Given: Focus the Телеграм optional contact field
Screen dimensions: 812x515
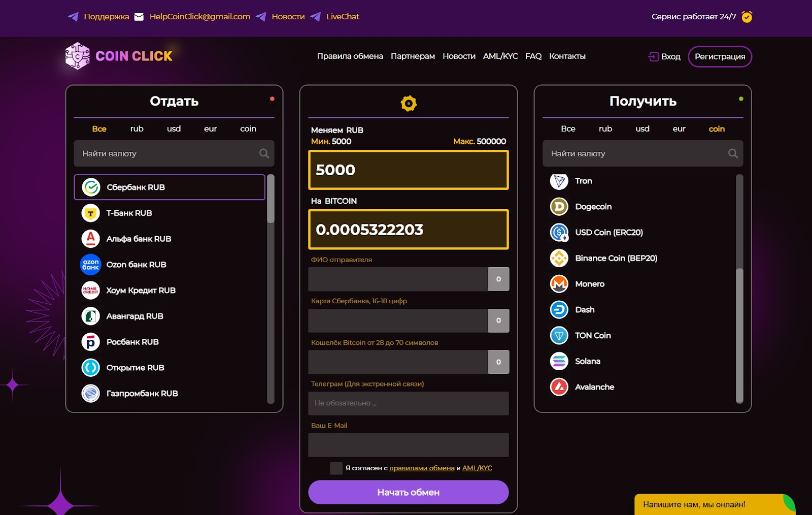Looking at the screenshot, I should (x=409, y=403).
